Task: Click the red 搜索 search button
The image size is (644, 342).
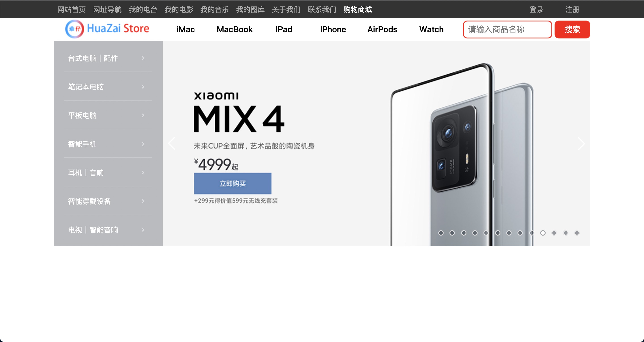Action: 572,30
